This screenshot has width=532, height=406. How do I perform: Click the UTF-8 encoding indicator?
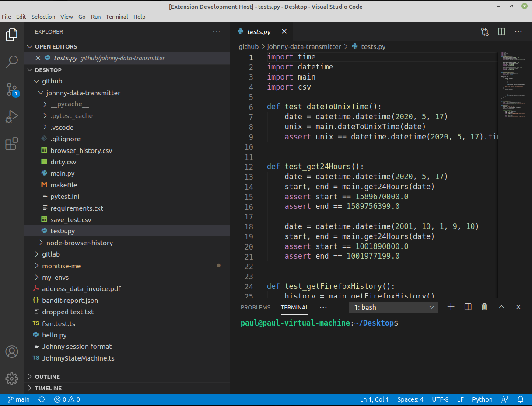(440, 399)
